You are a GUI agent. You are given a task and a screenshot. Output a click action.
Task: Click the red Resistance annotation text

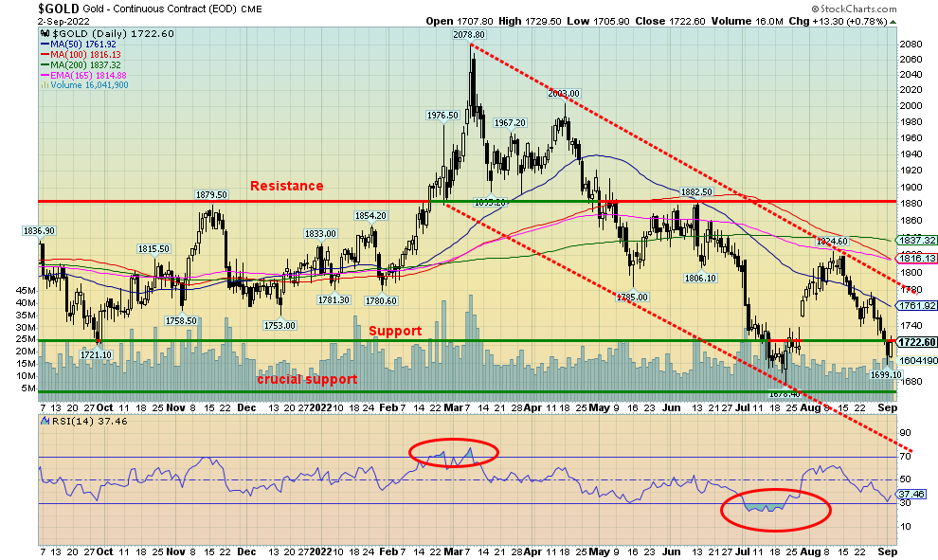pyautogui.click(x=286, y=187)
